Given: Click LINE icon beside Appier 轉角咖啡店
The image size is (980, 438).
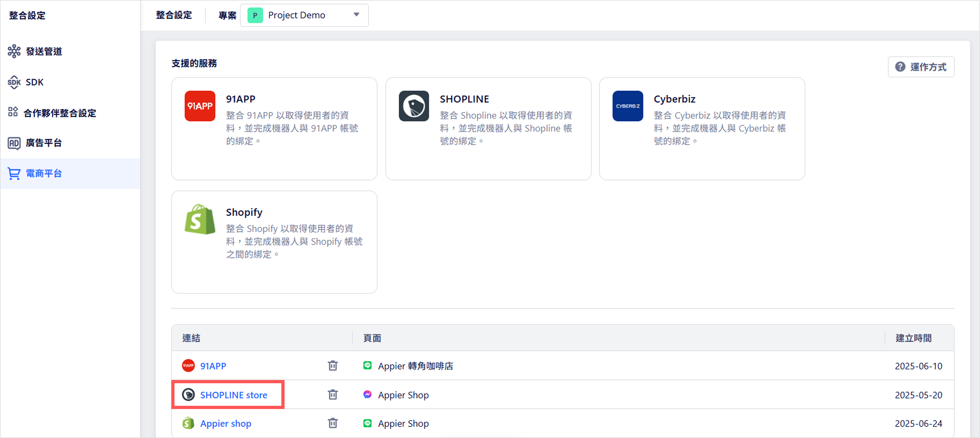Looking at the screenshot, I should tap(367, 365).
